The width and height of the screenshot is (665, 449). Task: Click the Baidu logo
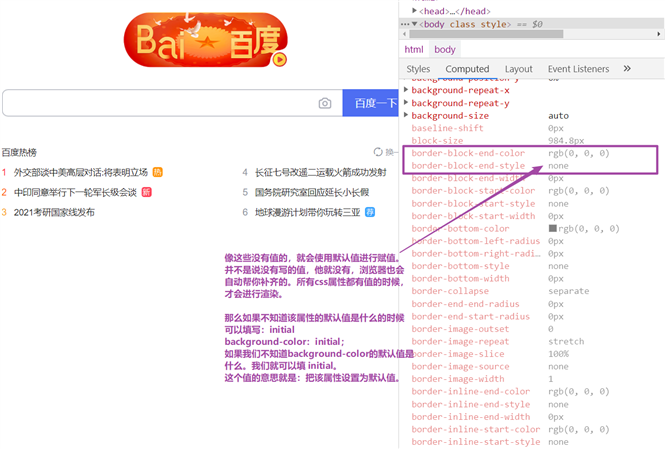(x=206, y=39)
